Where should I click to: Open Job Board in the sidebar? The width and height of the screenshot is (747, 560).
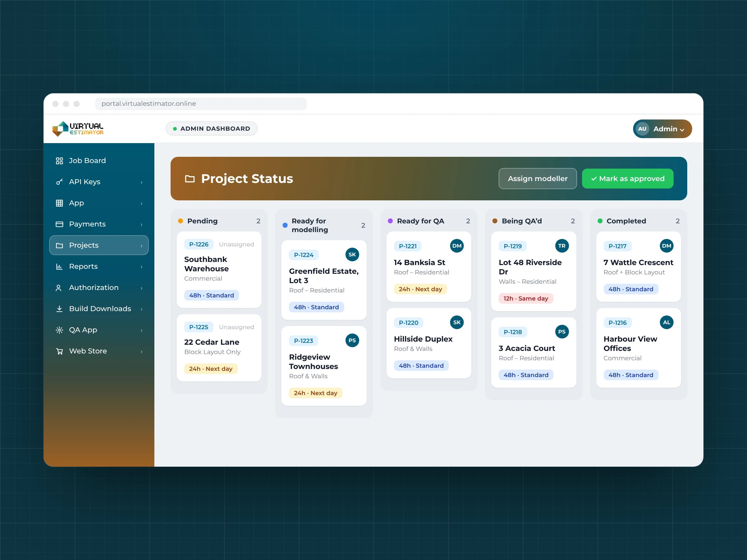[99, 161]
